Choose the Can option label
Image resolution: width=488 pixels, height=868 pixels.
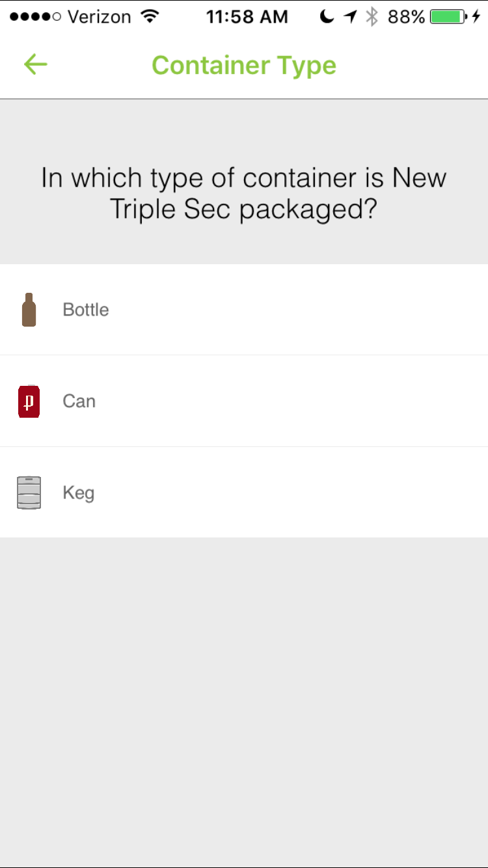pos(79,401)
